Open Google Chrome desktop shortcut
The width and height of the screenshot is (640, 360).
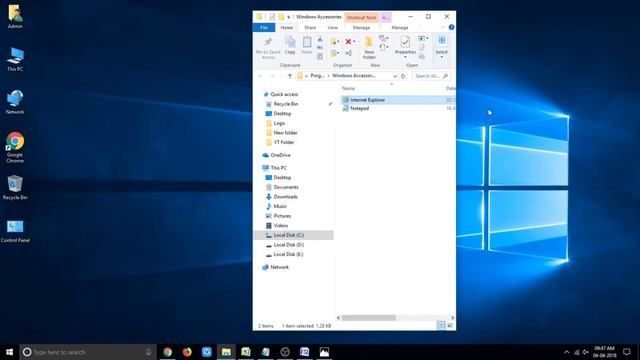point(15,147)
